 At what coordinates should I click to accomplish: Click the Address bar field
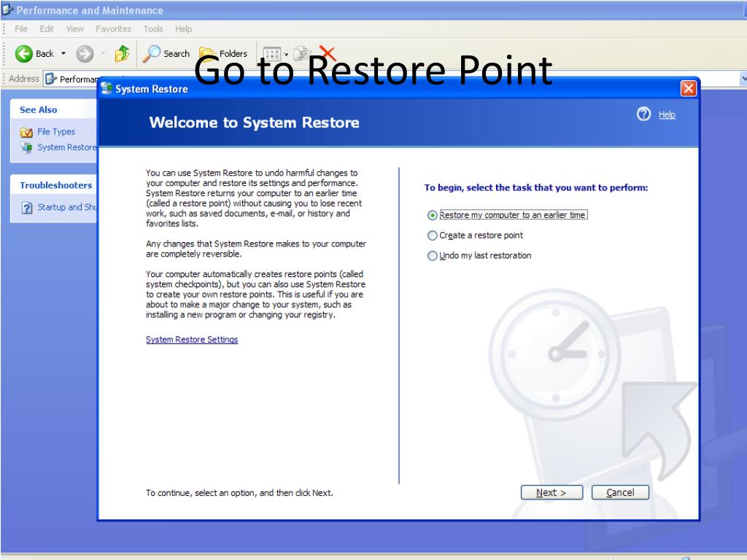(391, 79)
